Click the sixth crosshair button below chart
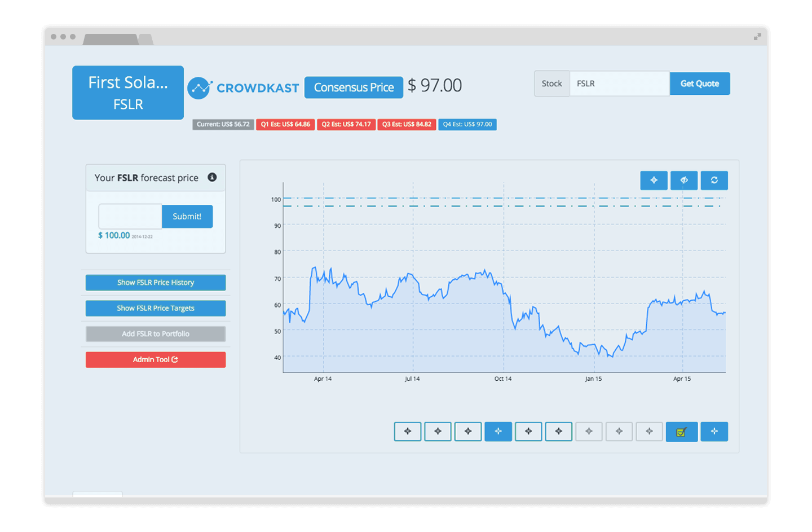Viewport: 812px width, 532px height. point(559,432)
